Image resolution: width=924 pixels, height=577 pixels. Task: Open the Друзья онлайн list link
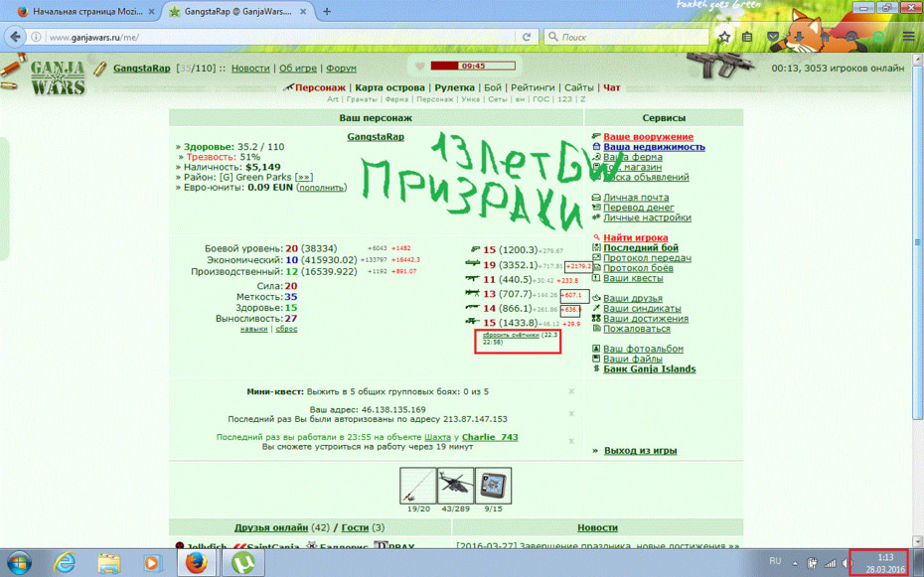click(x=271, y=527)
